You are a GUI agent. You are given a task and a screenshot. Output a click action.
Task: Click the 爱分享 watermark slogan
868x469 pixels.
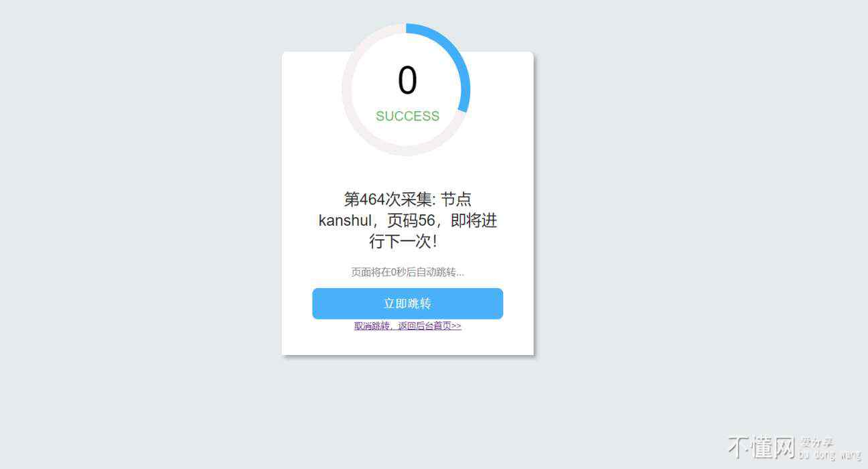tap(816, 442)
